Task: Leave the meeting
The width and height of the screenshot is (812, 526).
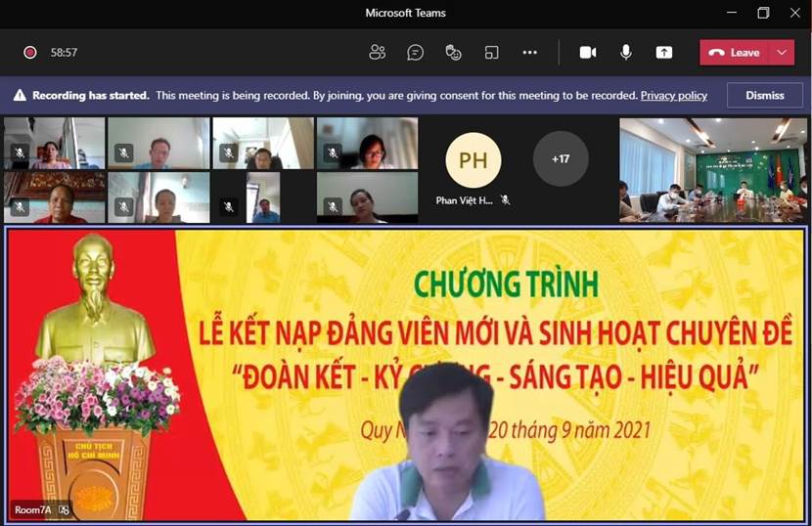Action: coord(734,52)
